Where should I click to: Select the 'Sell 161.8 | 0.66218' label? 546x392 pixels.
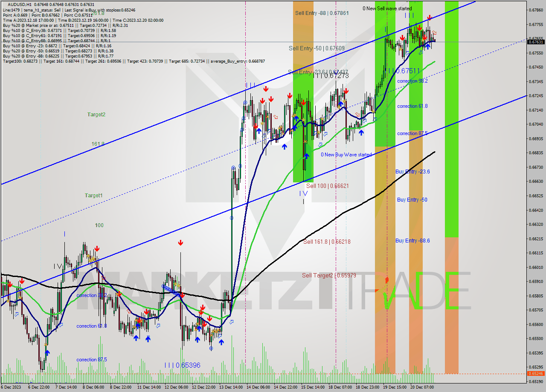(327, 242)
